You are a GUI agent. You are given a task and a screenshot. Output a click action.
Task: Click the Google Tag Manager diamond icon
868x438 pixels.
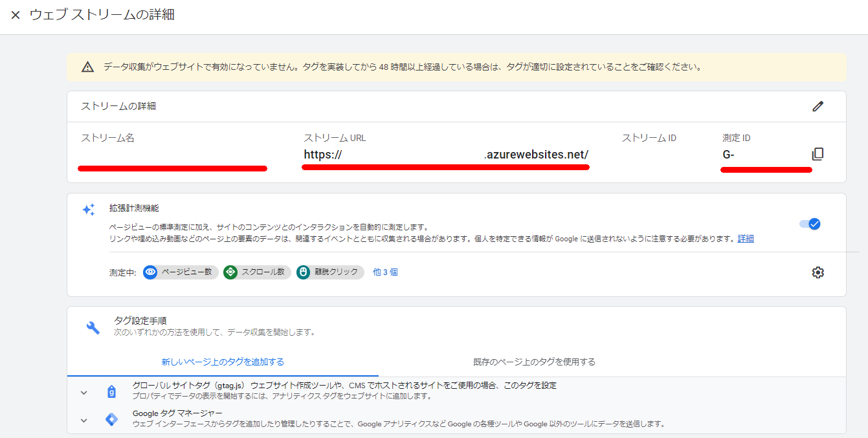click(111, 419)
